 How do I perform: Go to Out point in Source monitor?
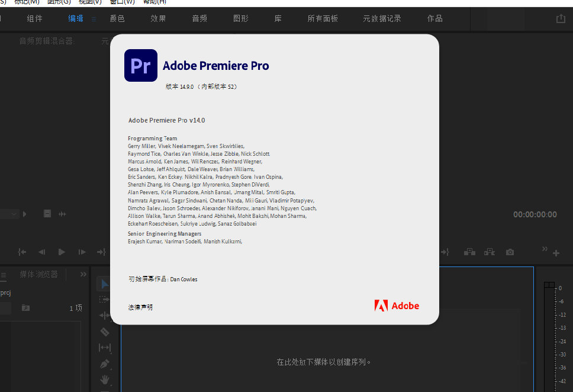tap(101, 252)
